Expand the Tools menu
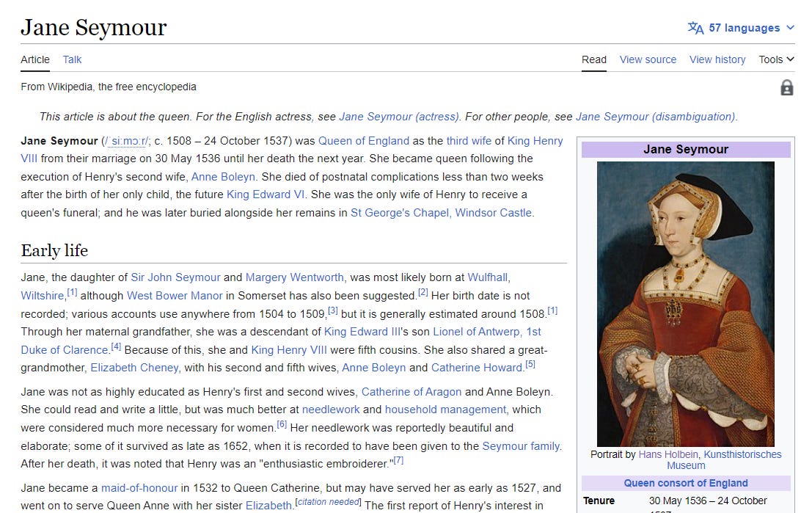This screenshot has width=812, height=513. tap(776, 59)
